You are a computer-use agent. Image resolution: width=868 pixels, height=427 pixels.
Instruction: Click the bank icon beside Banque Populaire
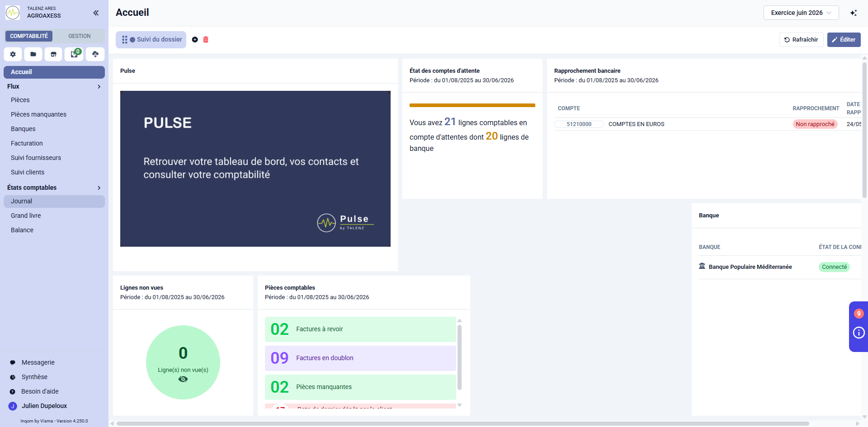702,266
